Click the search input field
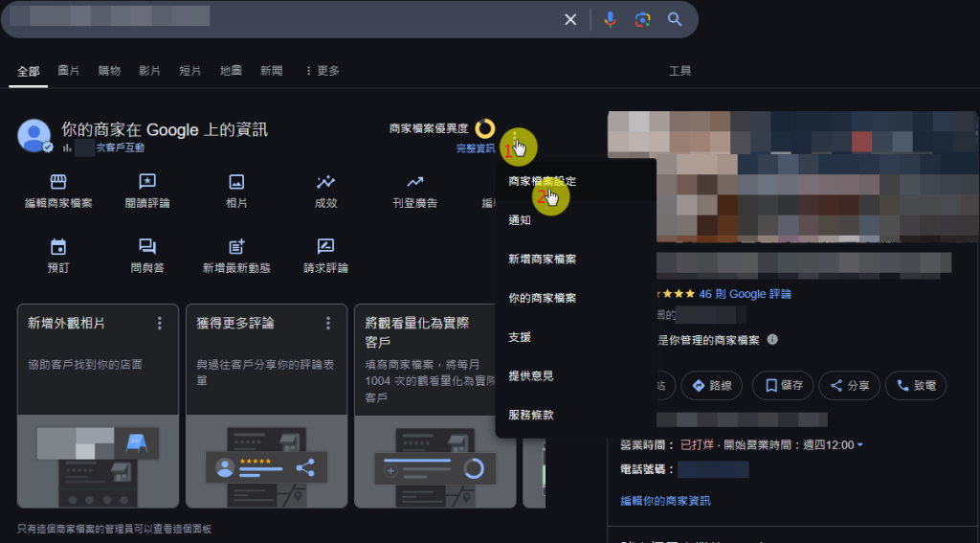This screenshot has width=980, height=543. (x=281, y=19)
